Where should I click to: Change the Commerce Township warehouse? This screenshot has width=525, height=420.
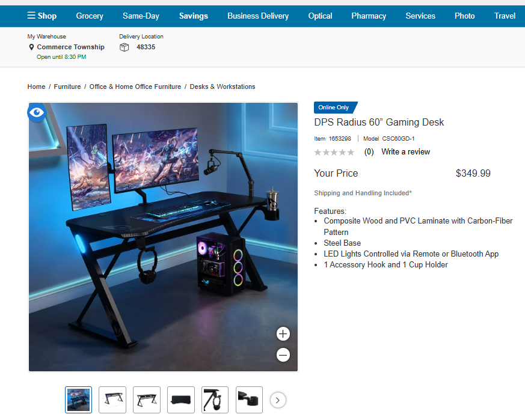pos(70,47)
